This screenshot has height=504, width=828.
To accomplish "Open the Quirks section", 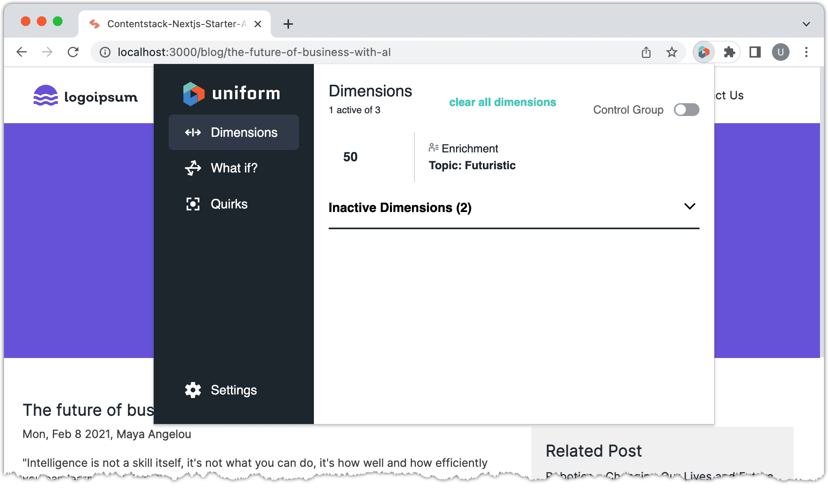I will [229, 204].
